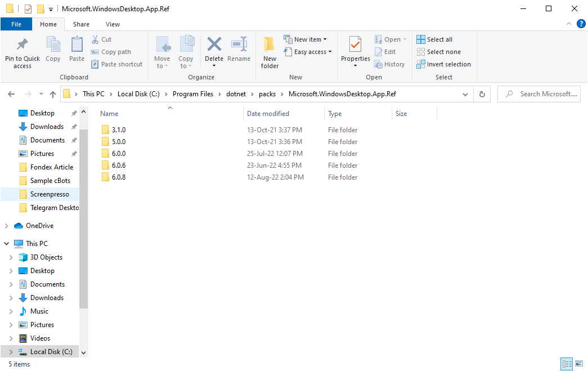Expand 3D Objects in tree

coord(11,257)
